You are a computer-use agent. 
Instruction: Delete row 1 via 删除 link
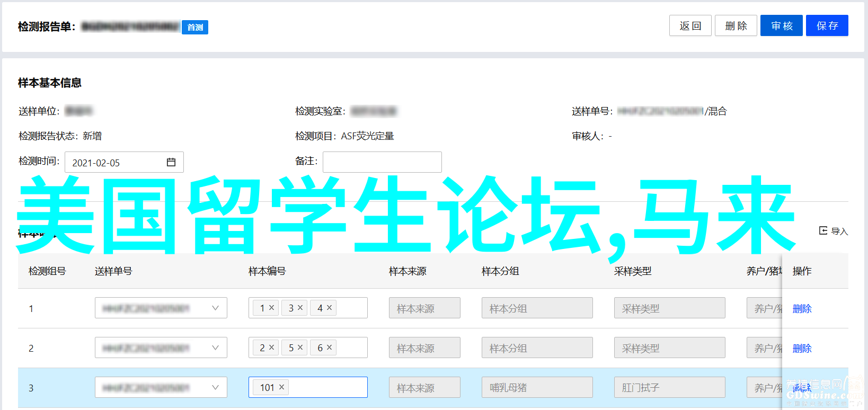click(x=802, y=308)
